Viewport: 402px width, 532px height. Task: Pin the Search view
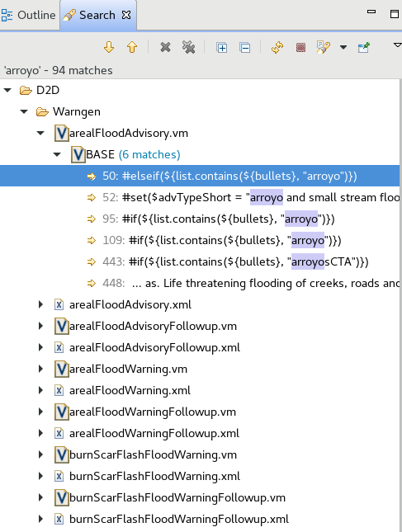pos(364,47)
